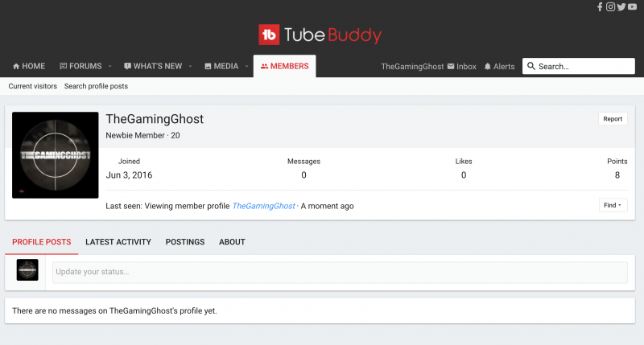Open the Alerts bell notifications
The height and width of the screenshot is (345, 644).
pyautogui.click(x=499, y=67)
